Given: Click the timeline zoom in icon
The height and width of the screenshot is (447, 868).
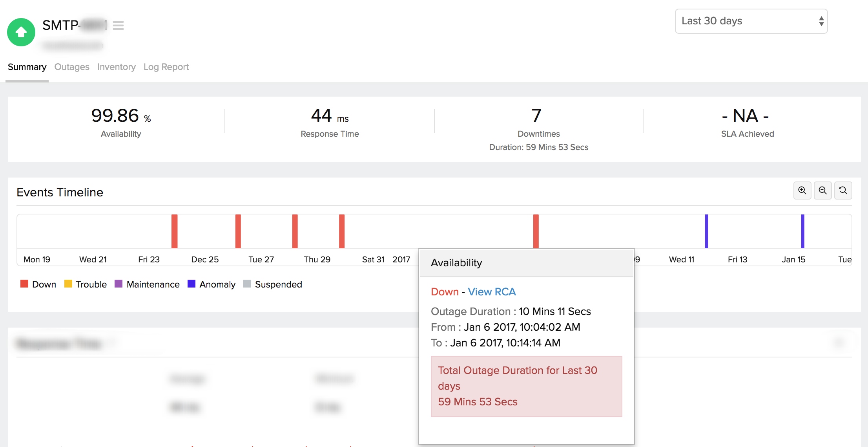Looking at the screenshot, I should click(x=802, y=191).
